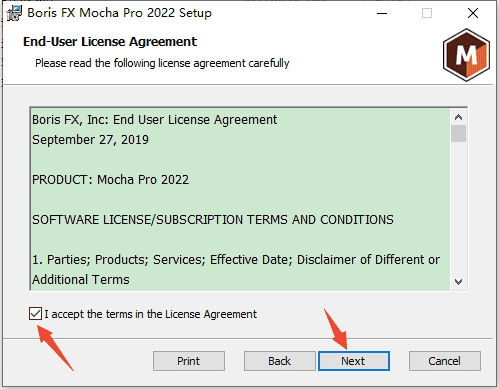Close the Mocha Pro 2022 Setup window

pos(473,13)
